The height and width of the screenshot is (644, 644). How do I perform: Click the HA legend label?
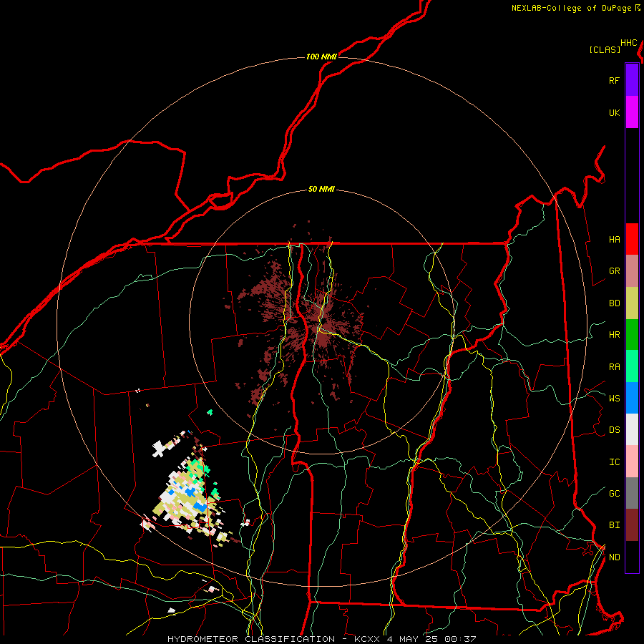(614, 240)
